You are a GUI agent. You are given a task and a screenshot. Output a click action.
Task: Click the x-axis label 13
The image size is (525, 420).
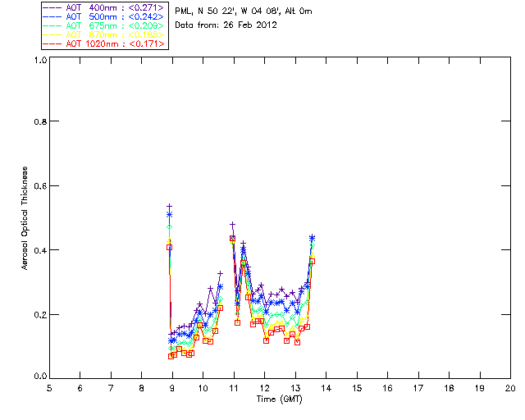coord(295,388)
